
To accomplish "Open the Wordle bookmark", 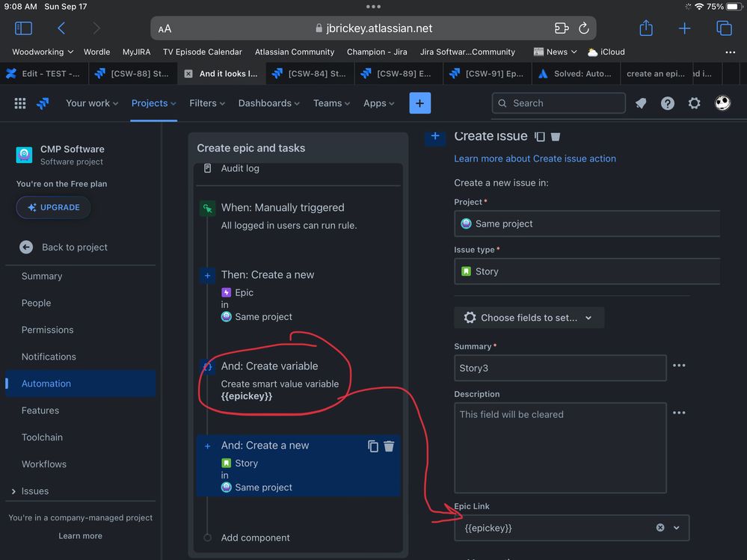I will pos(96,52).
